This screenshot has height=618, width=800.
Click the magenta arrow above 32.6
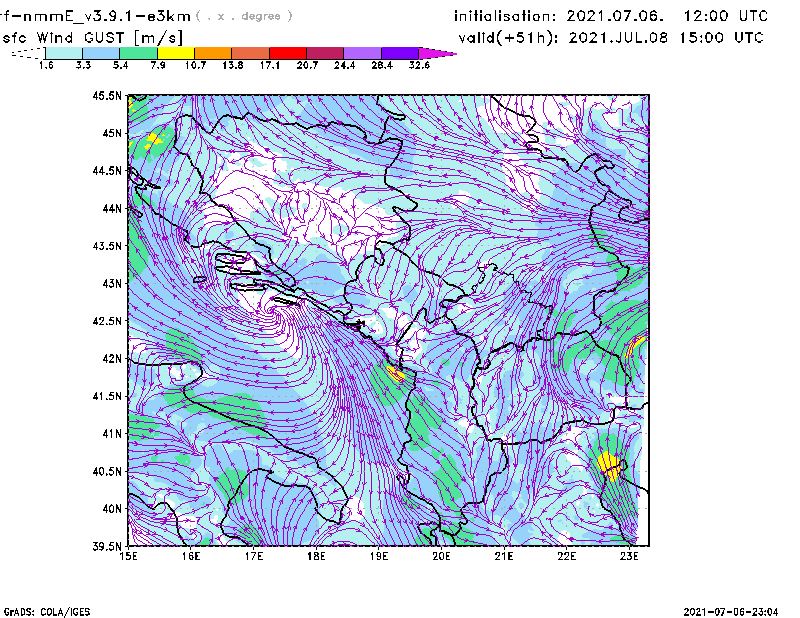tap(437, 53)
